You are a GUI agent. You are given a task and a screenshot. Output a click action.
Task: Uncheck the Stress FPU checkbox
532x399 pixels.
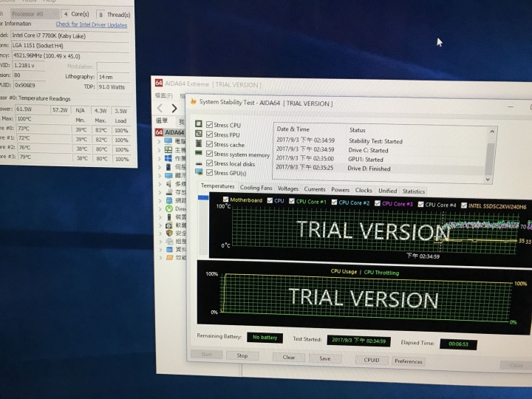coord(209,134)
